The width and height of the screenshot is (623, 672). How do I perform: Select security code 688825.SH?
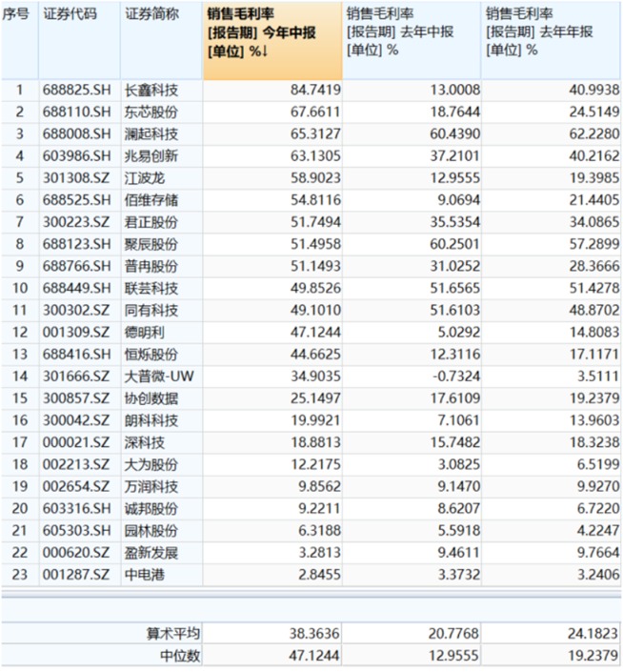[x=76, y=90]
